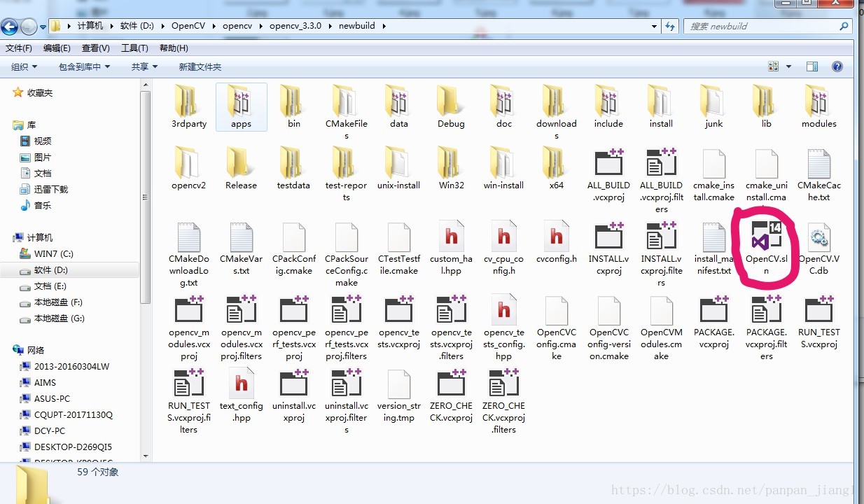Viewport: 864px width, 504px height.
Task: Refresh the current folder view
Action: 670,27
